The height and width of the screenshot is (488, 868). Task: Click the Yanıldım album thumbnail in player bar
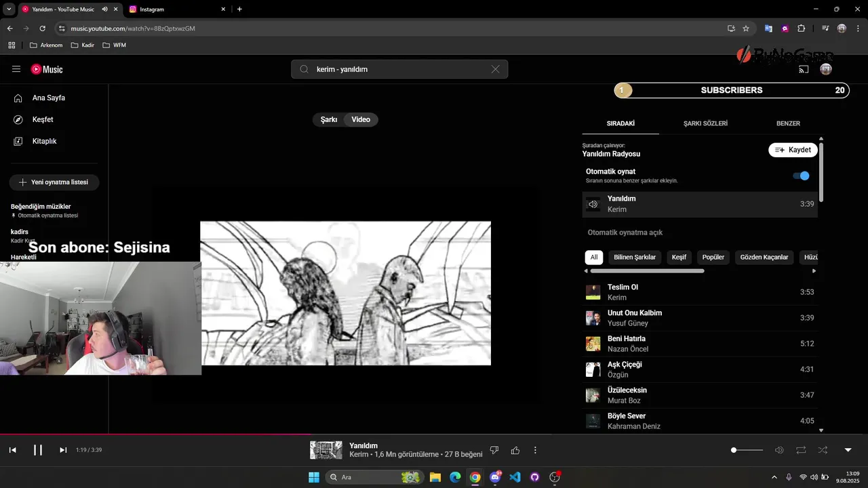(x=326, y=450)
